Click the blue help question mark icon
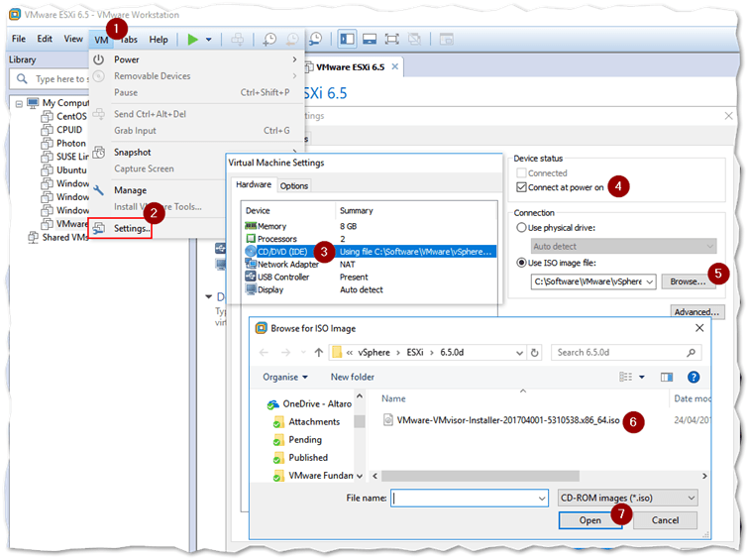Image resolution: width=749 pixels, height=560 pixels. click(694, 378)
